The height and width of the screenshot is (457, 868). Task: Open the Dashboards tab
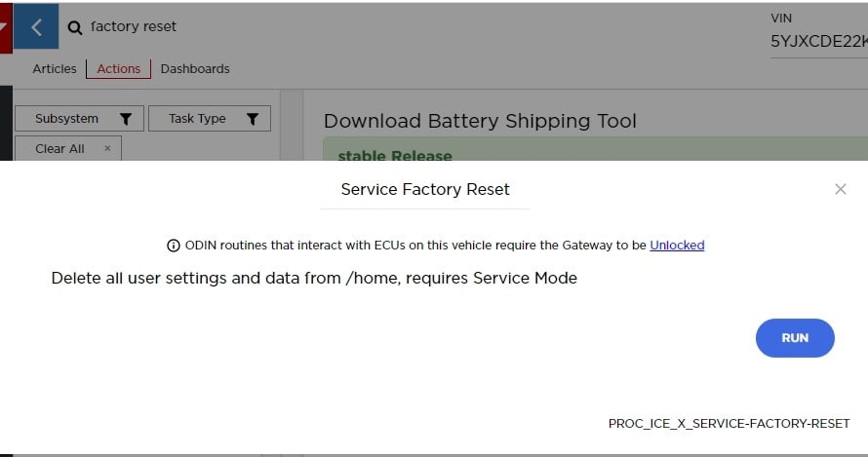(195, 69)
